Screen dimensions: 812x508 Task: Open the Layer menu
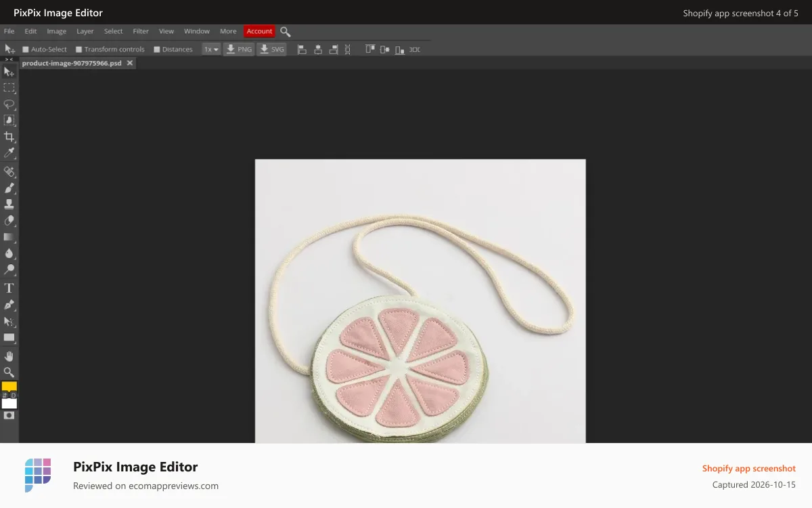point(85,31)
